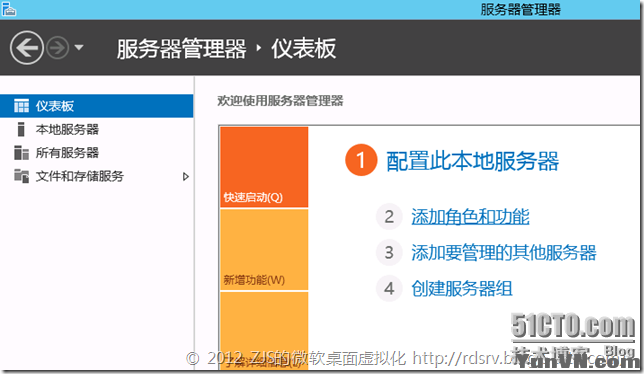This screenshot has height=374, width=644.
Task: Click the server icon beside 本地服务器
Action: click(x=21, y=129)
